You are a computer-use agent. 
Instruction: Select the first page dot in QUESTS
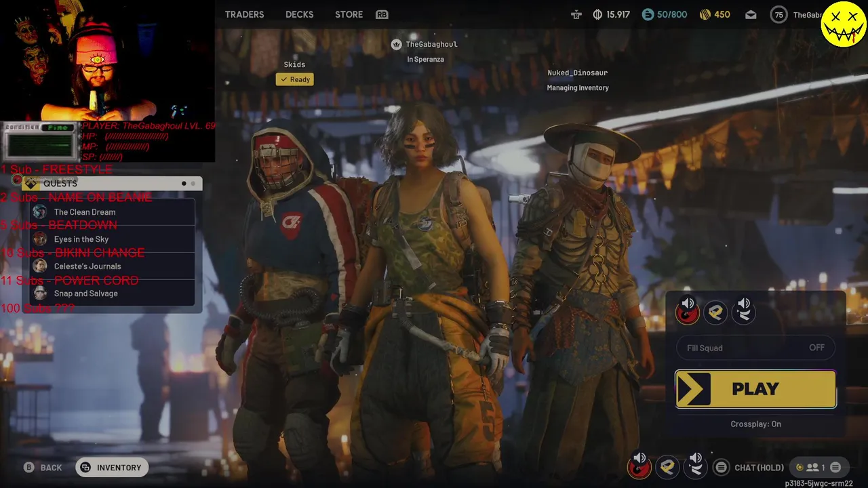(184, 184)
